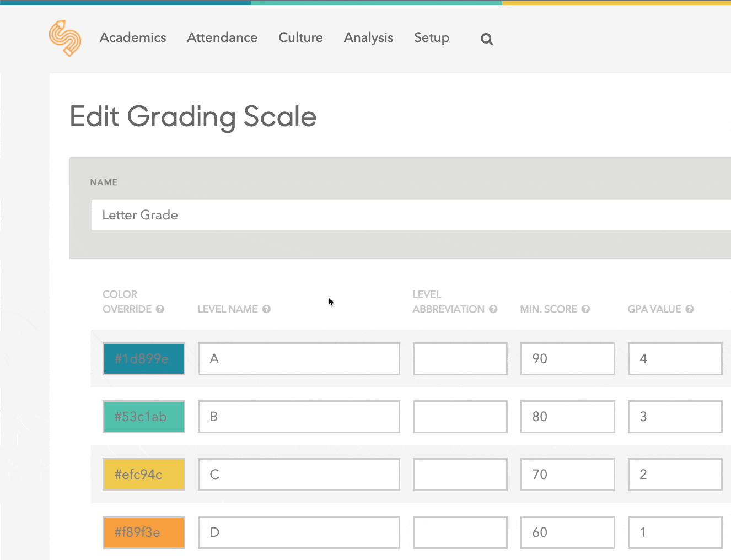
Task: Click the GPA value field showing 2
Action: pos(675,475)
